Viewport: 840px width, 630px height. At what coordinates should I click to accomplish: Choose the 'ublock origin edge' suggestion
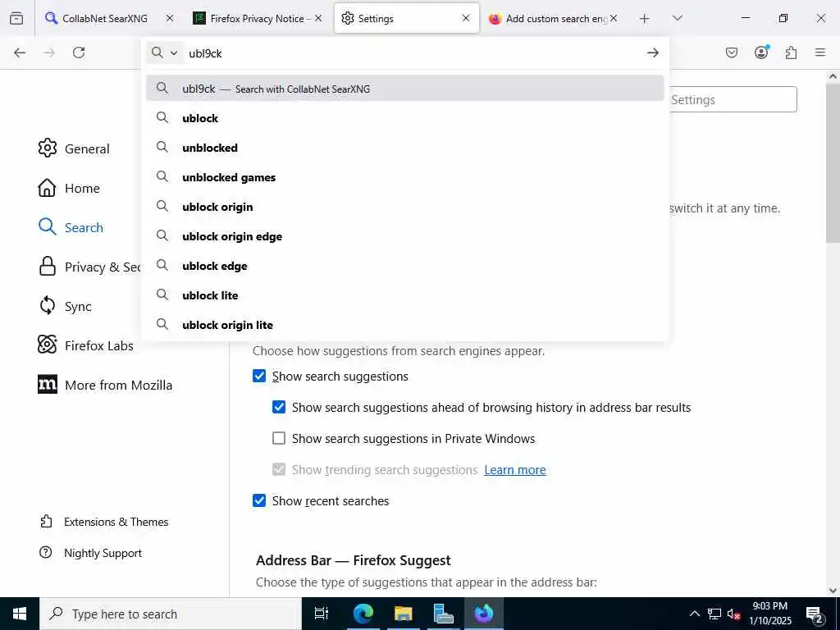point(405,235)
